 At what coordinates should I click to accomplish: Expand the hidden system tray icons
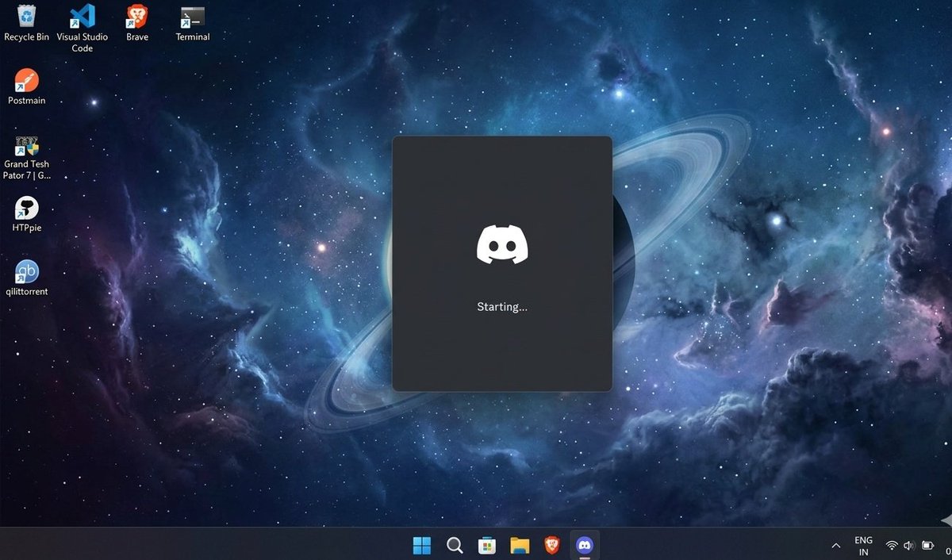coord(835,546)
